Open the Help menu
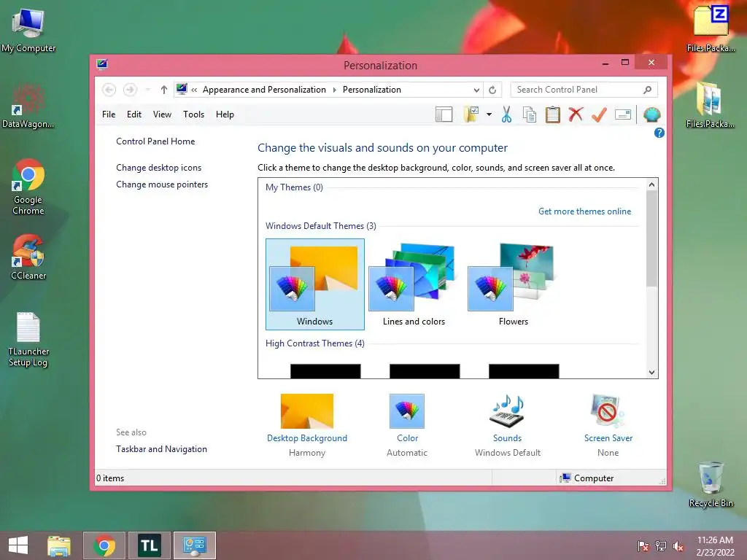 225,114
